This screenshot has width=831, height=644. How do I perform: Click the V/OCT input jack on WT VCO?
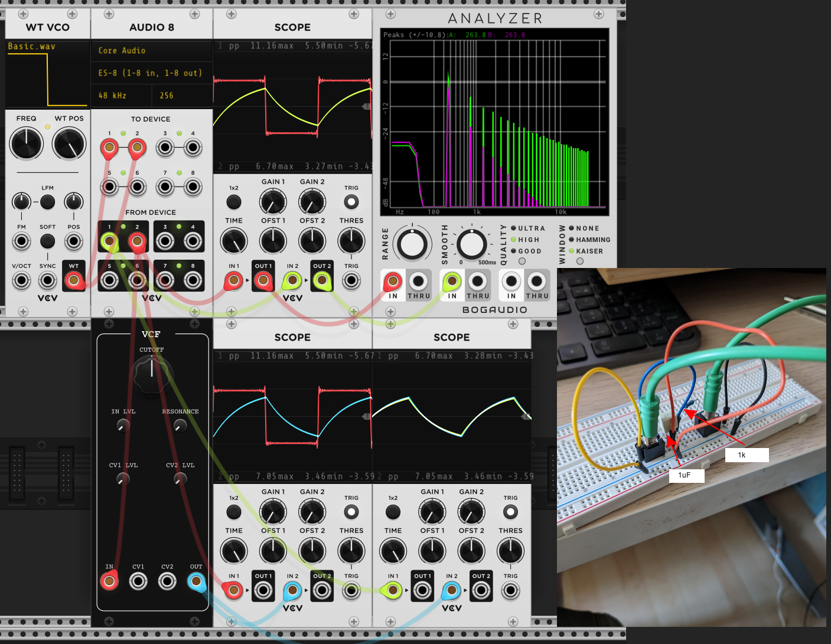click(22, 280)
